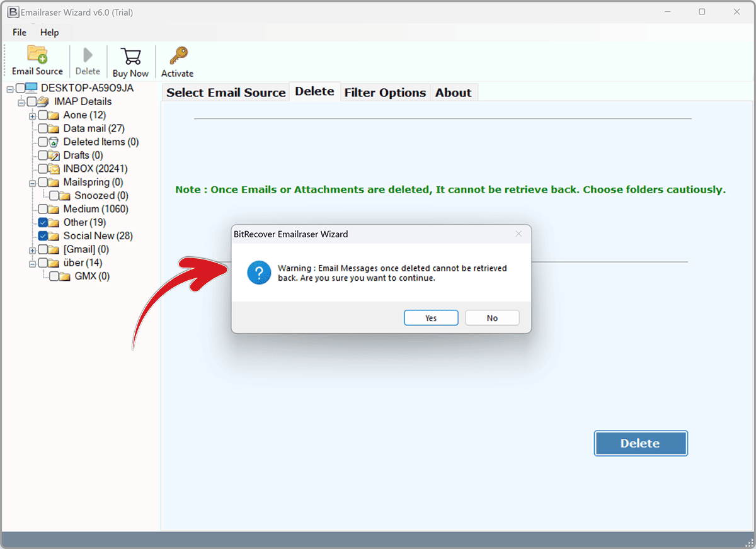This screenshot has height=549, width=756.
Task: Select the 'INBOX (20241)' tree row
Action: [x=96, y=169]
